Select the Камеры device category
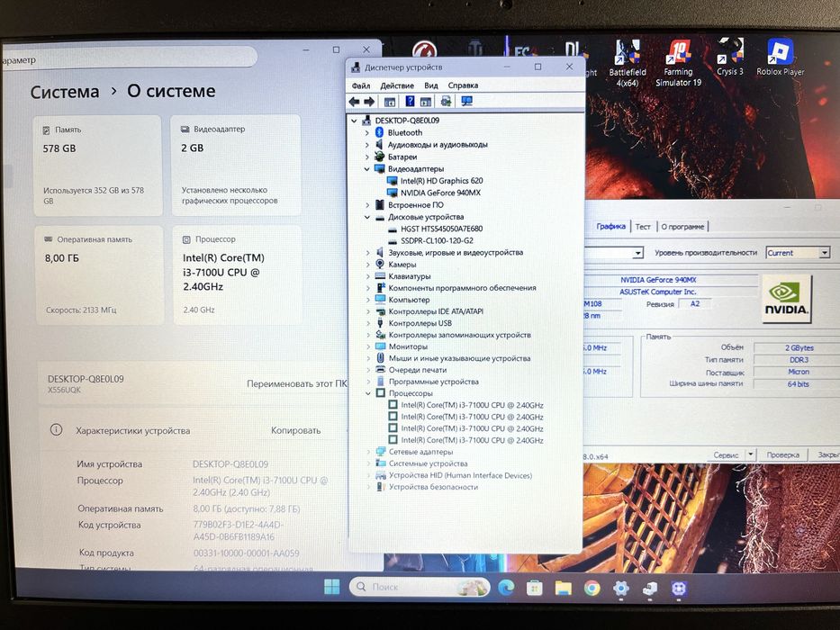The width and height of the screenshot is (840, 630). click(x=402, y=264)
